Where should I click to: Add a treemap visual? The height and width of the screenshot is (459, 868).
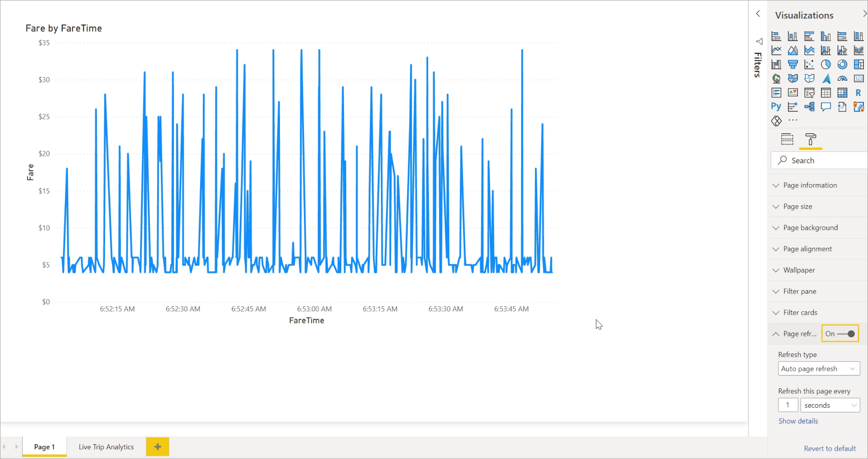pyautogui.click(x=858, y=65)
